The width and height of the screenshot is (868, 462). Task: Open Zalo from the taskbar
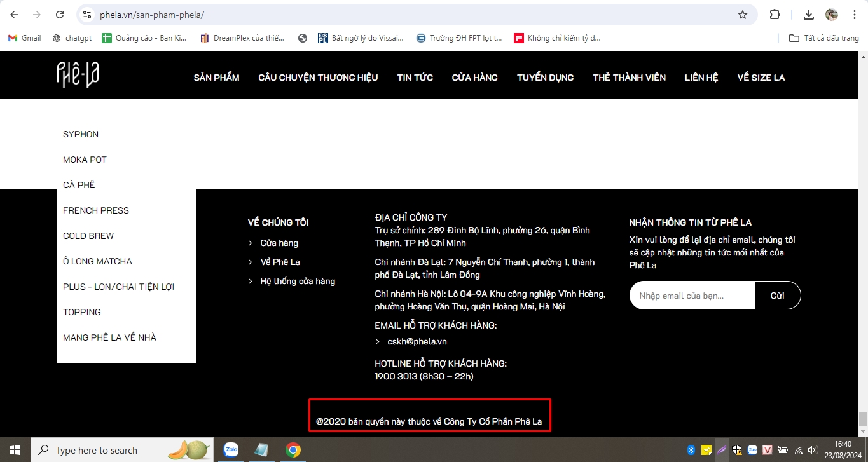(230, 449)
